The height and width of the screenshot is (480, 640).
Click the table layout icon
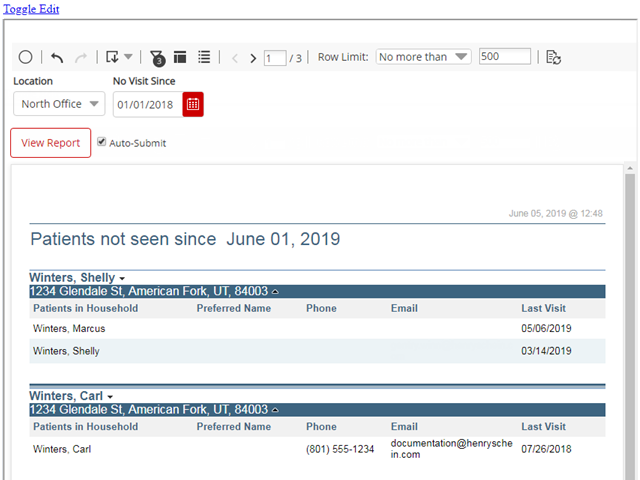click(181, 58)
